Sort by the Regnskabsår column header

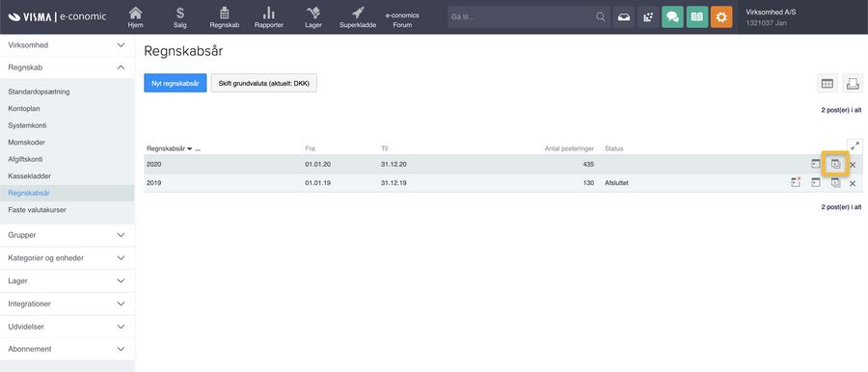pos(166,148)
